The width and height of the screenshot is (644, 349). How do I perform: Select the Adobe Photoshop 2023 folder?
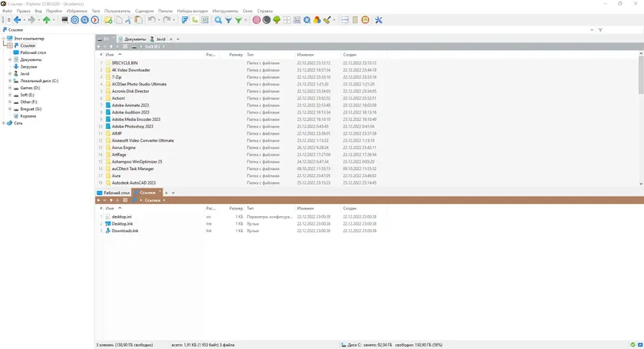[132, 127]
